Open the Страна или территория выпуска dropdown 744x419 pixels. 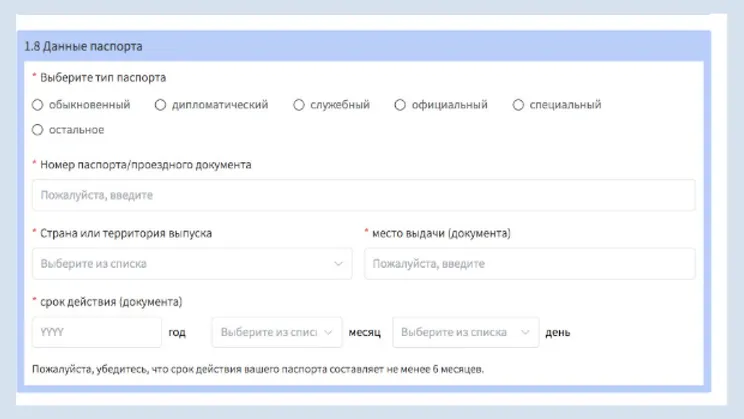pos(192,263)
